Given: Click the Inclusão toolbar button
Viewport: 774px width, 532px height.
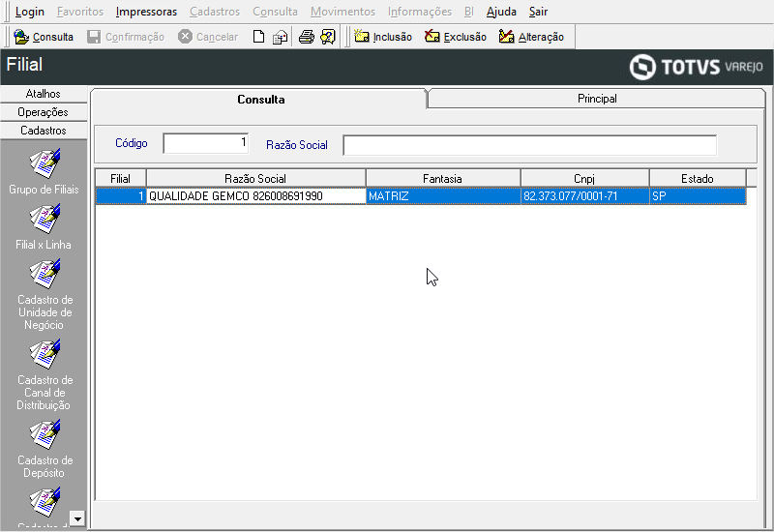Looking at the screenshot, I should click(x=383, y=37).
